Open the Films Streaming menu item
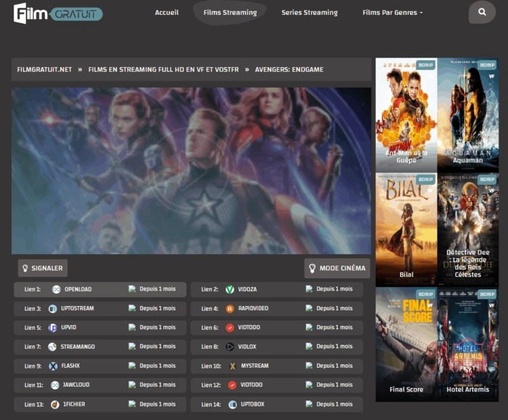This screenshot has height=420, width=508. (x=230, y=13)
